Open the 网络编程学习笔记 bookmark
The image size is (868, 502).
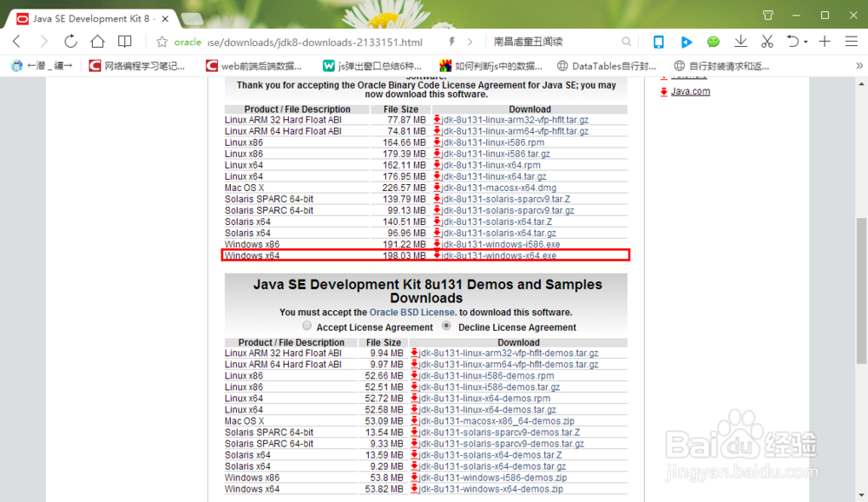coord(137,66)
